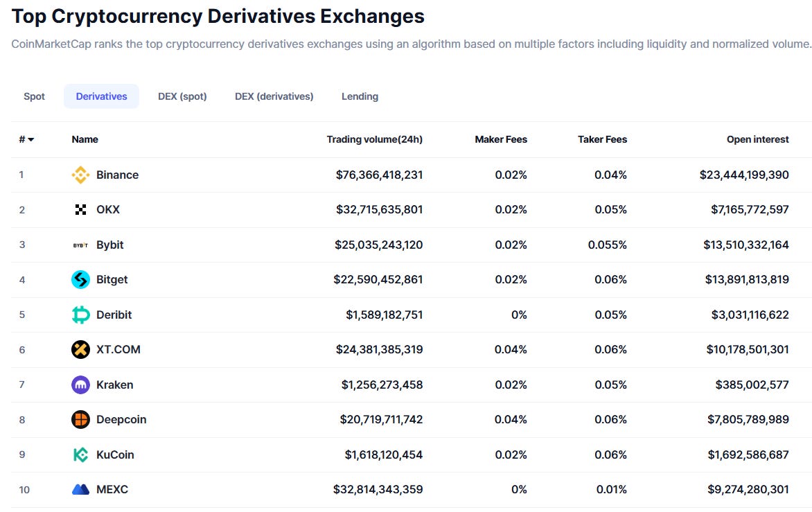Open the MEXC exchange link
Image resolution: width=812 pixels, height=512 pixels.
pos(112,489)
